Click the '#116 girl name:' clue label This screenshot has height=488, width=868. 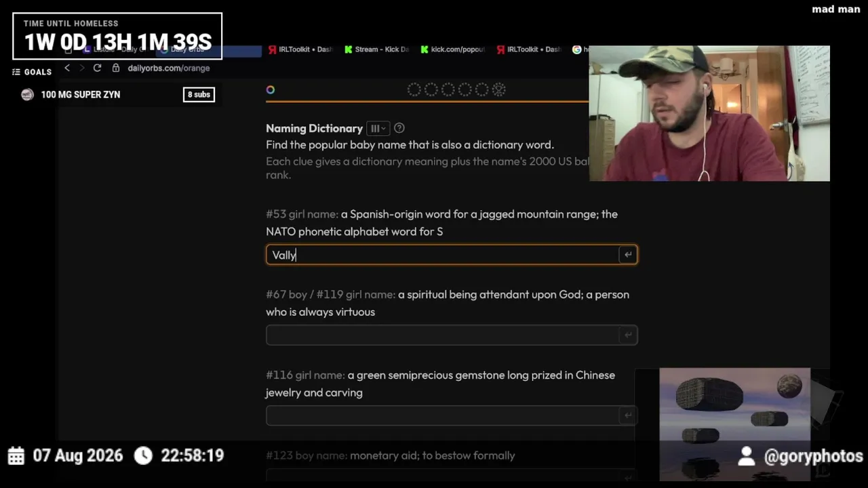click(305, 375)
